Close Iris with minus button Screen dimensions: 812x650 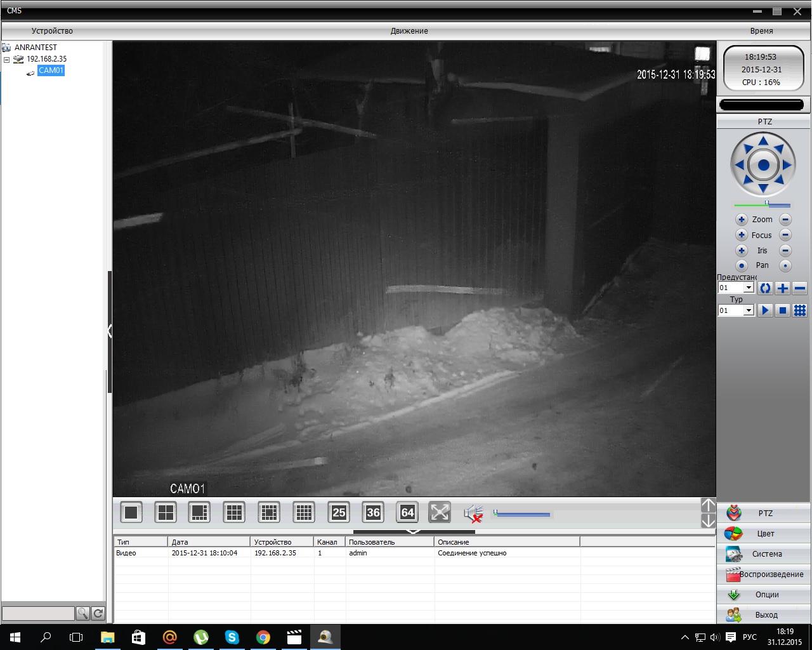point(785,251)
